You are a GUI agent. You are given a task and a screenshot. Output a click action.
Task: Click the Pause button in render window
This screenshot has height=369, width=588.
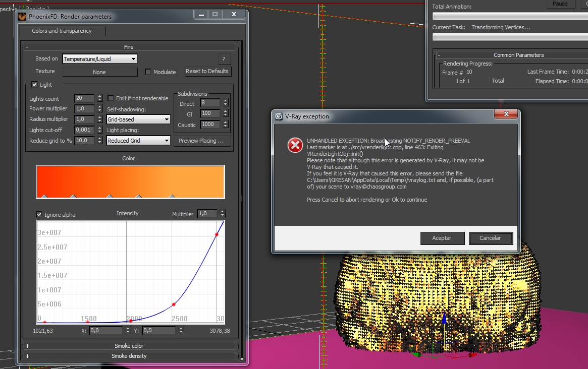point(560,4)
